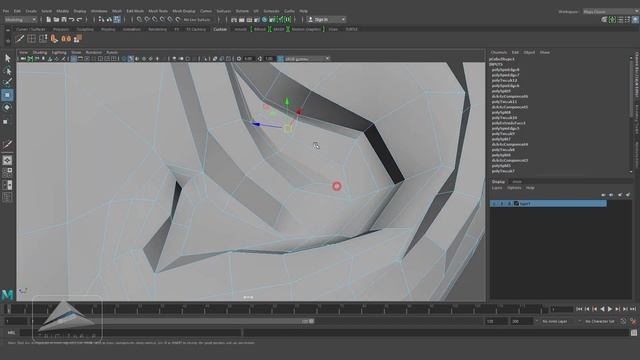
Task: Click the current frame number field
Action: [562, 309]
